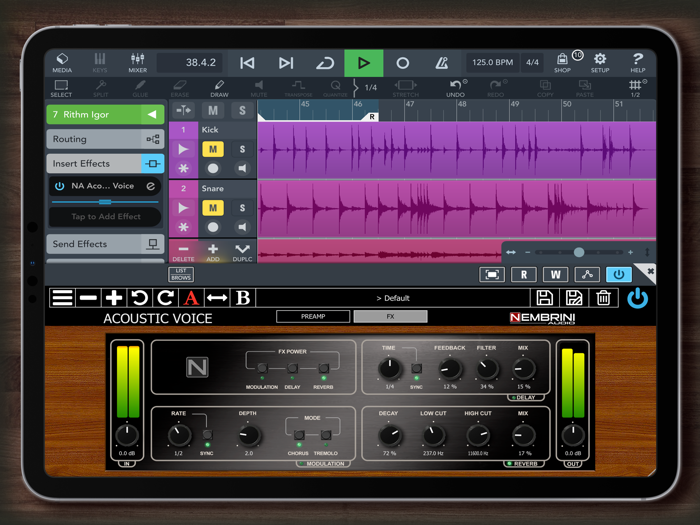Change the 4/4 time signature
Screen dimensions: 700x525
[532, 62]
